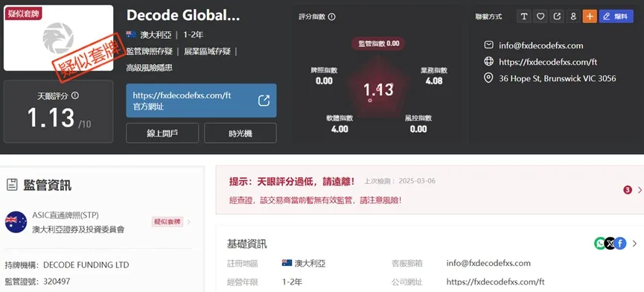Click the 時光機 button

(240, 133)
